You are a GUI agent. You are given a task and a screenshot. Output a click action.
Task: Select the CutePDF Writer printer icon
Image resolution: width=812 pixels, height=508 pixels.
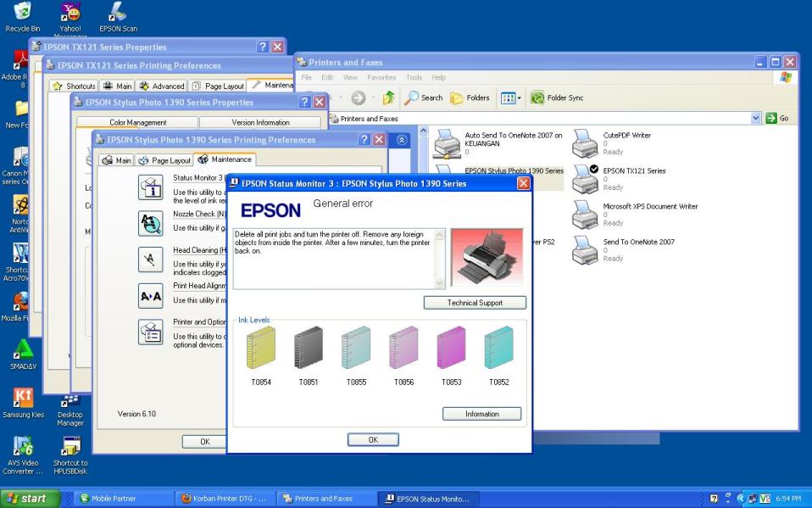pyautogui.click(x=585, y=143)
